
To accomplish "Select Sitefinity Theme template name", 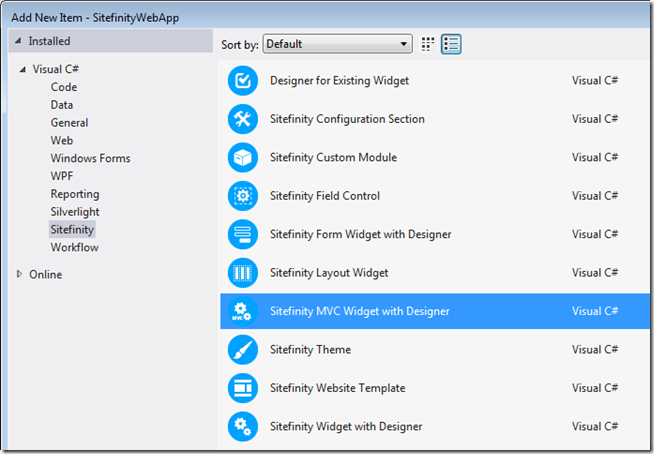I will [310, 350].
